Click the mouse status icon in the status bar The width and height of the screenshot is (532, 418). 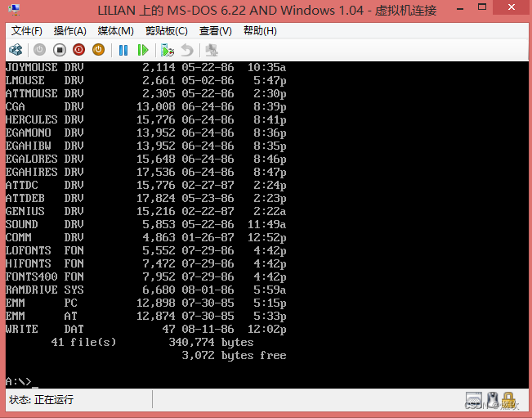492,400
